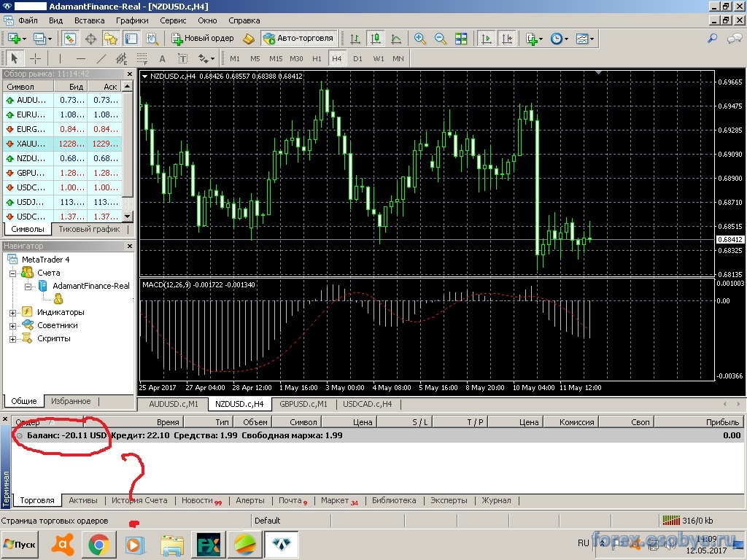
Task: Tile chart windows icon
Action: pyautogui.click(x=461, y=39)
